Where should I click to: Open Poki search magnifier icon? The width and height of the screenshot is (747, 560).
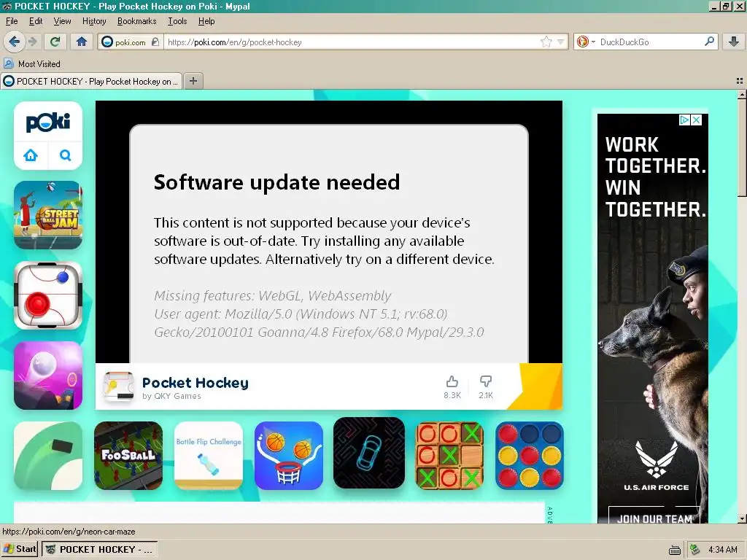click(x=65, y=155)
